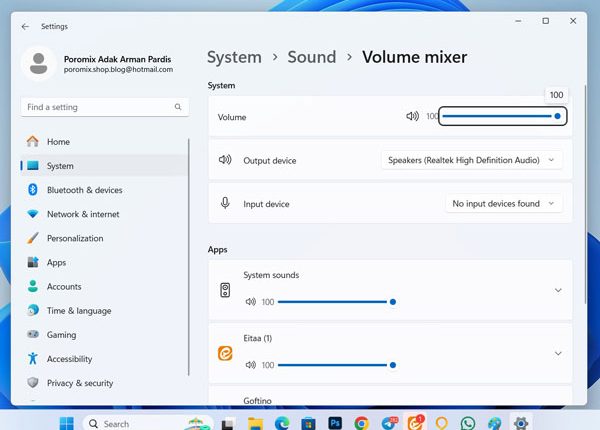Click search magnifier icon in settings
Screen dimensions: 600x430
click(x=178, y=107)
